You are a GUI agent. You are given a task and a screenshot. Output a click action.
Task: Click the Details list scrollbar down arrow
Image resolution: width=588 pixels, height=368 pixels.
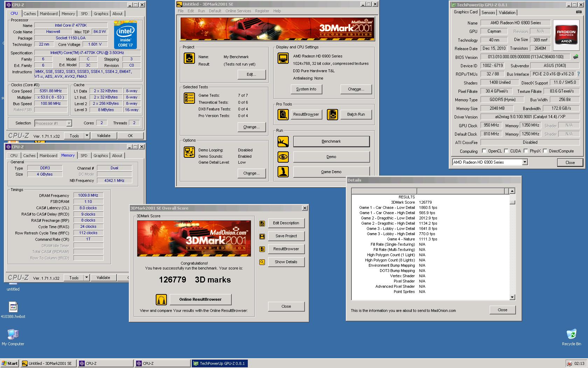(x=512, y=297)
